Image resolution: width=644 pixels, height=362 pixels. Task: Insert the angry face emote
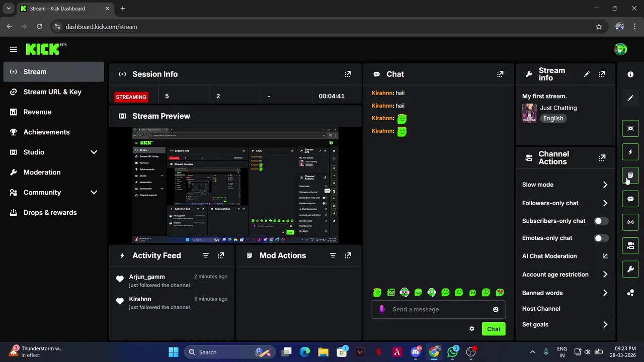click(391, 292)
